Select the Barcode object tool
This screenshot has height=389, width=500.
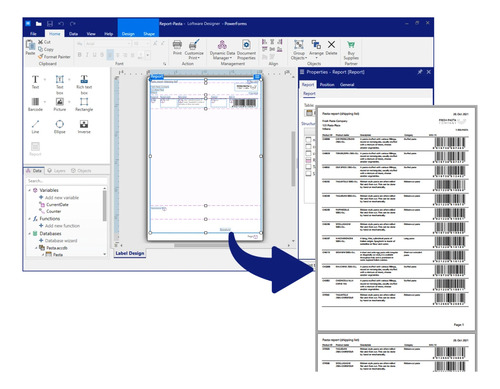(35, 104)
